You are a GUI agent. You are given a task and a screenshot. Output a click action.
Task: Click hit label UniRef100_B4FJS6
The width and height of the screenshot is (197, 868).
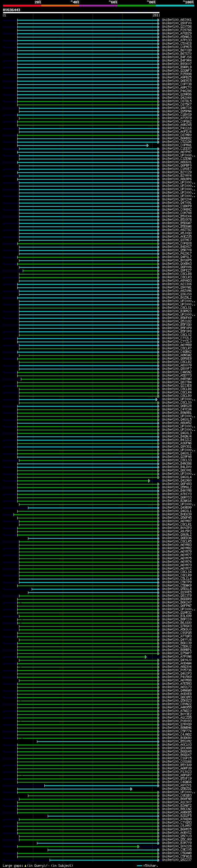click(176, 57)
